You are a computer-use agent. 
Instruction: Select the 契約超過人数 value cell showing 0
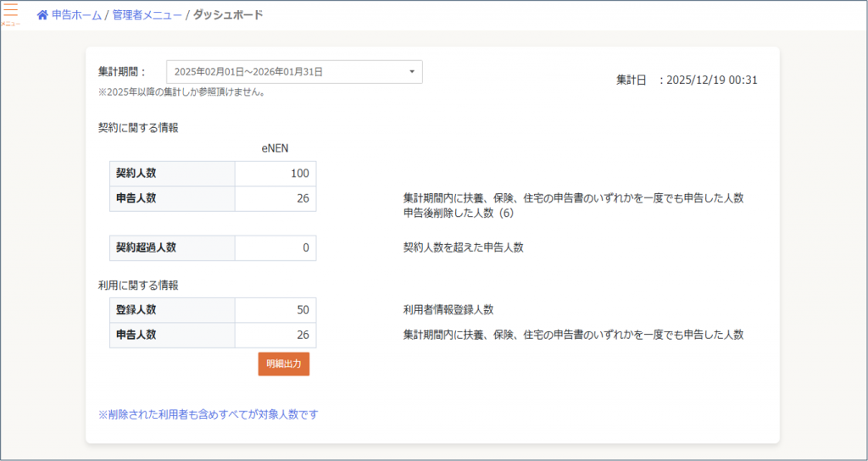pos(275,247)
